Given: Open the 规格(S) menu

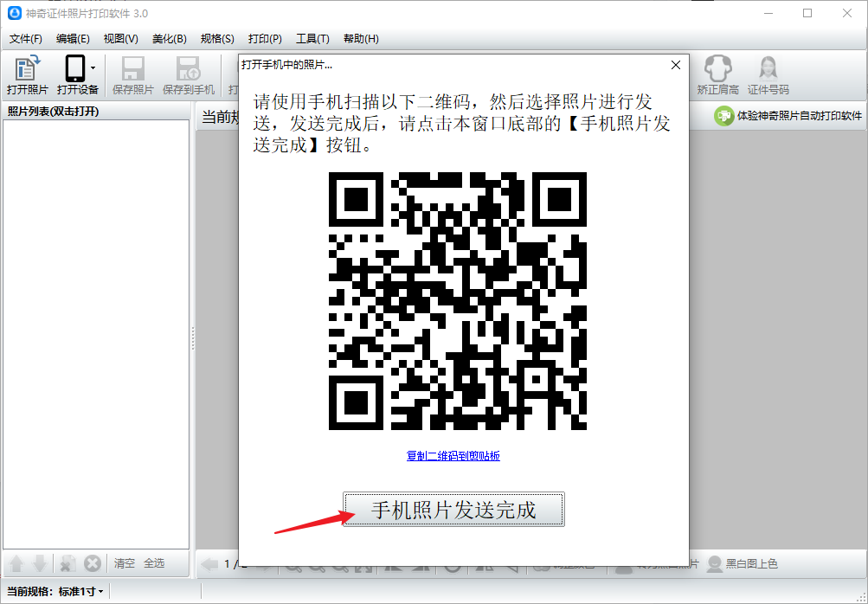Looking at the screenshot, I should 216,39.
